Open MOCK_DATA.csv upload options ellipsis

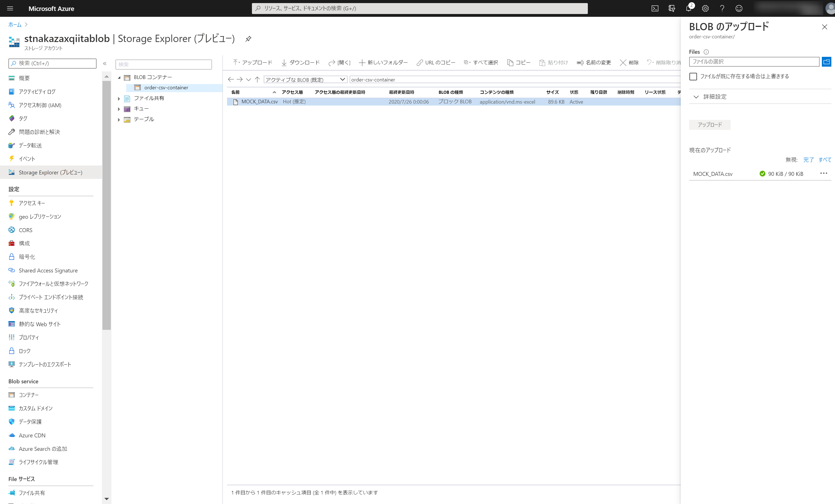coord(824,173)
